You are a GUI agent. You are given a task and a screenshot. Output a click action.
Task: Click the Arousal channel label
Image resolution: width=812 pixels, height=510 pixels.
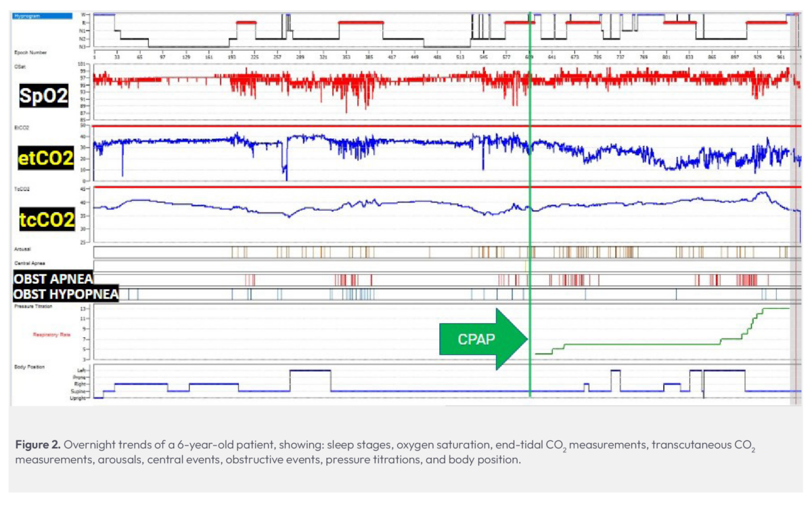point(22,249)
